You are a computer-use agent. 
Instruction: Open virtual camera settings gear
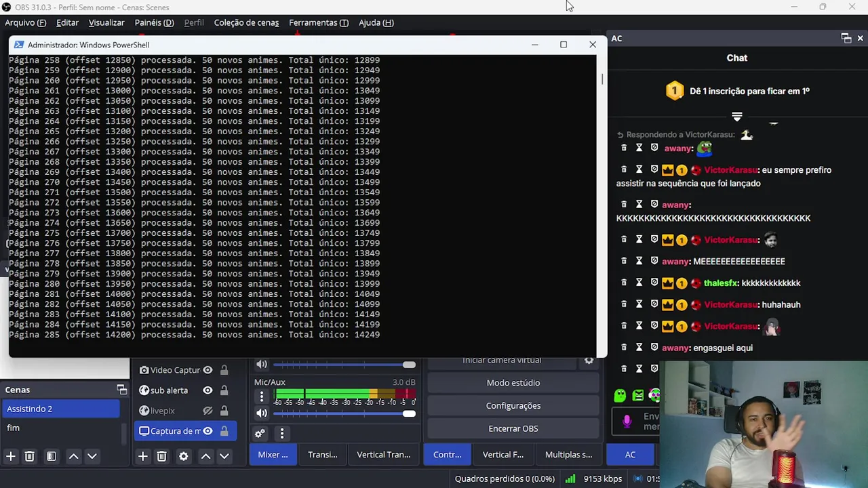(x=589, y=361)
